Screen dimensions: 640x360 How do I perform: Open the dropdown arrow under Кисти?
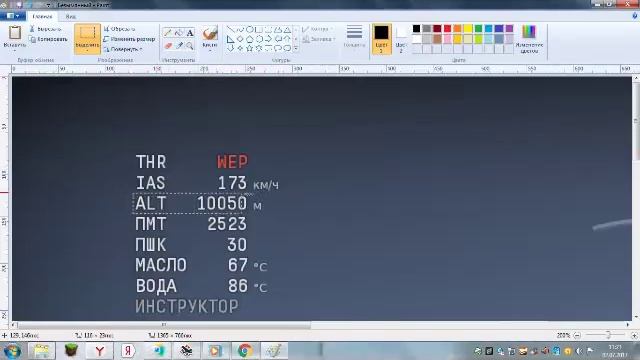click(210, 51)
